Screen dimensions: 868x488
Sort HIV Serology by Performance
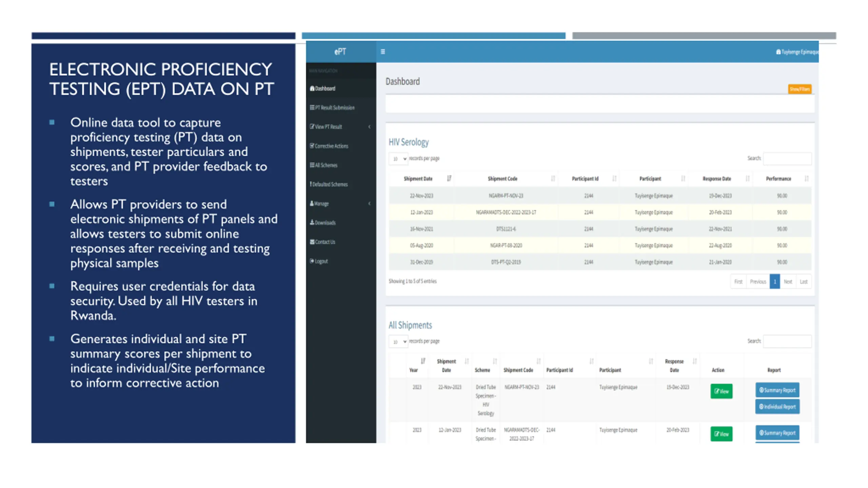pyautogui.click(x=782, y=179)
